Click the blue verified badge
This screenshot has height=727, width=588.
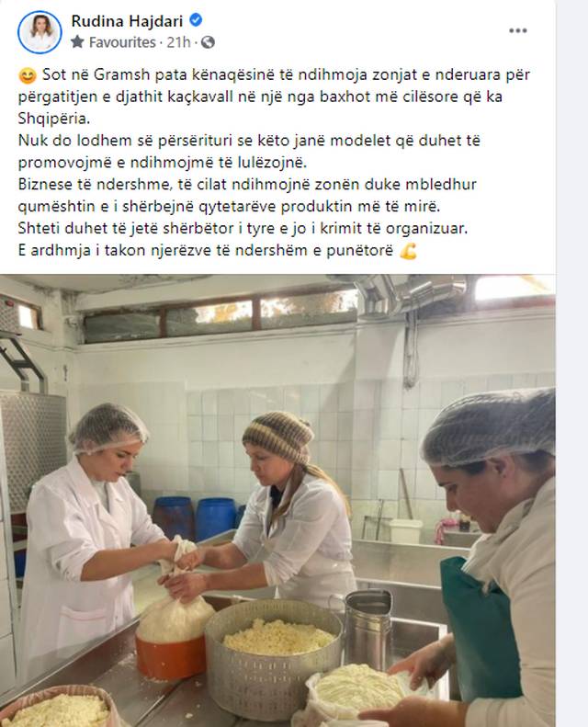pos(196,20)
